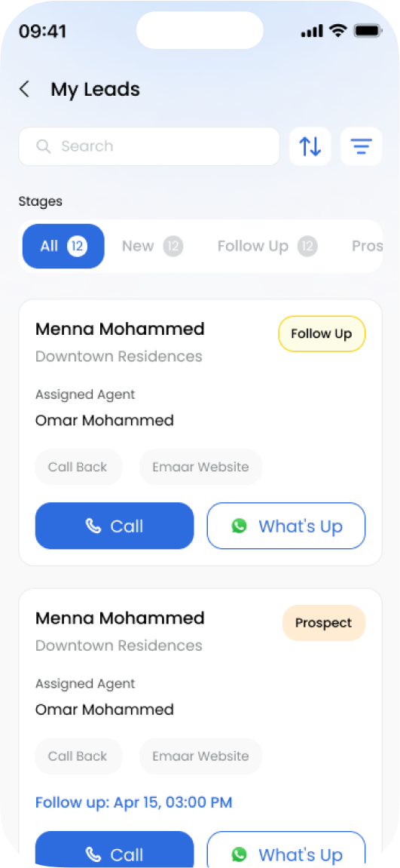This screenshot has width=400, height=868.
Task: Tap the WhatsApp icon on the second lead card
Action: pyautogui.click(x=239, y=854)
